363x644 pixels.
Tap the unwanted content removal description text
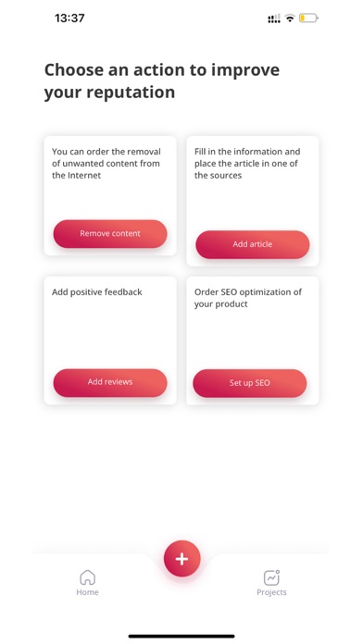click(106, 164)
